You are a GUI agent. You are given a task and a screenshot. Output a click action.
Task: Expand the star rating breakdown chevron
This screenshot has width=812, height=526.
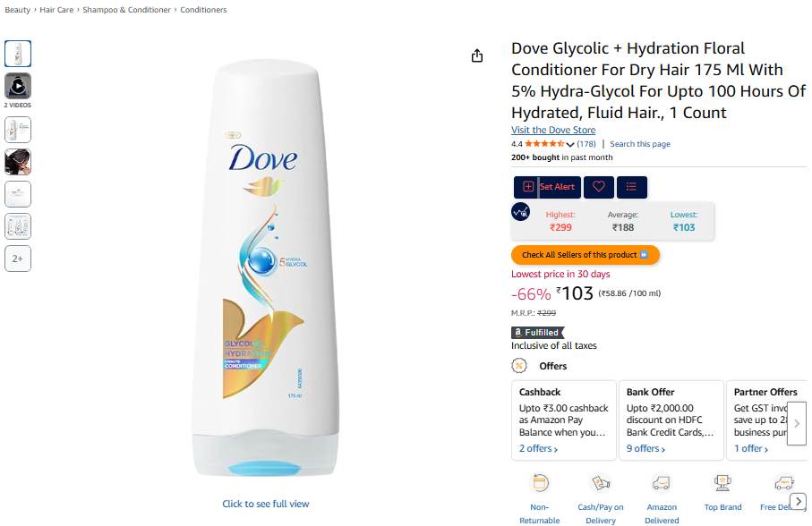click(x=570, y=144)
